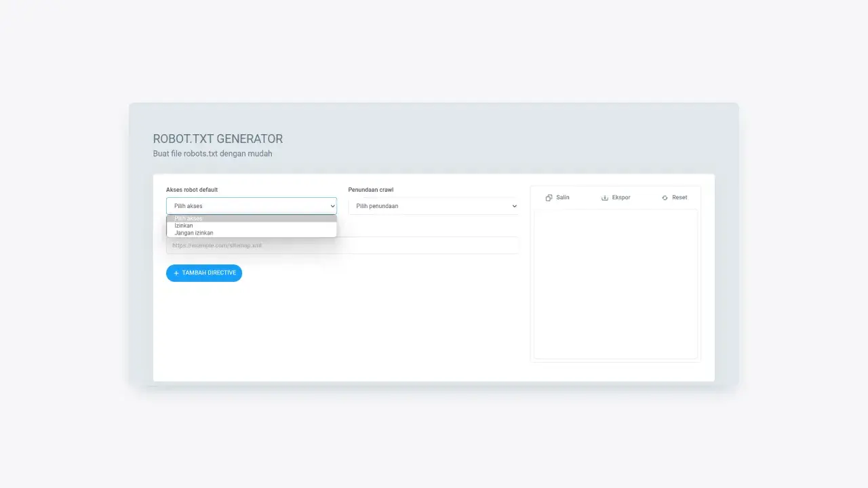Viewport: 868px width, 488px height.
Task: Choose the highlighted 'Pilih akses' list option
Action: (189, 218)
